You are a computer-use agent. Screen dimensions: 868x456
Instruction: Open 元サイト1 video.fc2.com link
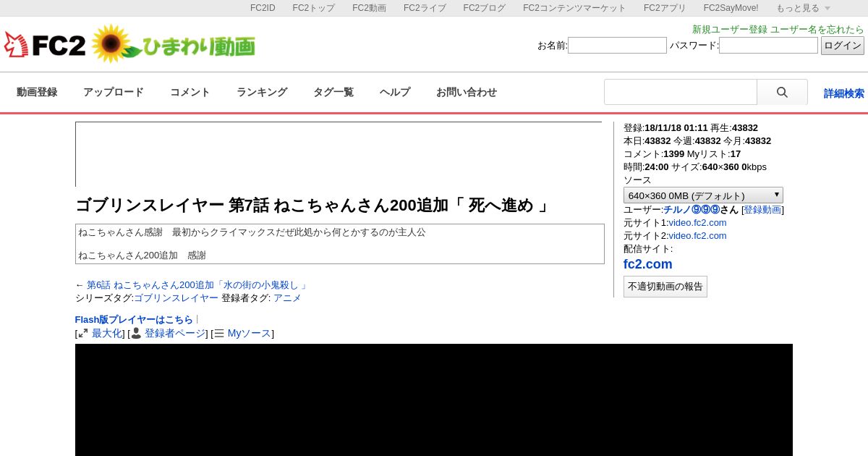click(697, 222)
